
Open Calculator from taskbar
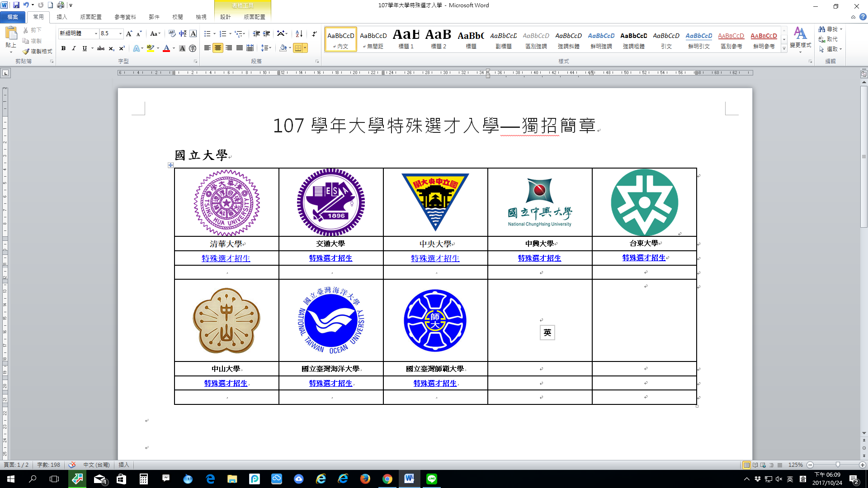pos(143,479)
